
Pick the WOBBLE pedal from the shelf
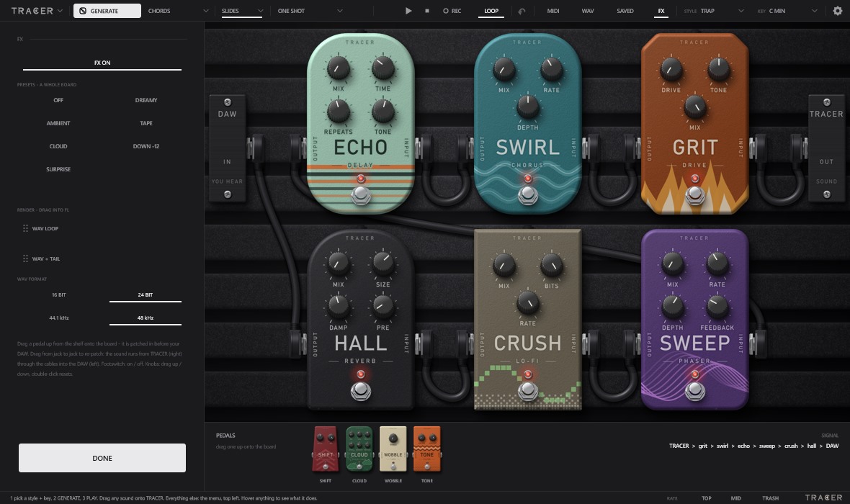tap(393, 449)
